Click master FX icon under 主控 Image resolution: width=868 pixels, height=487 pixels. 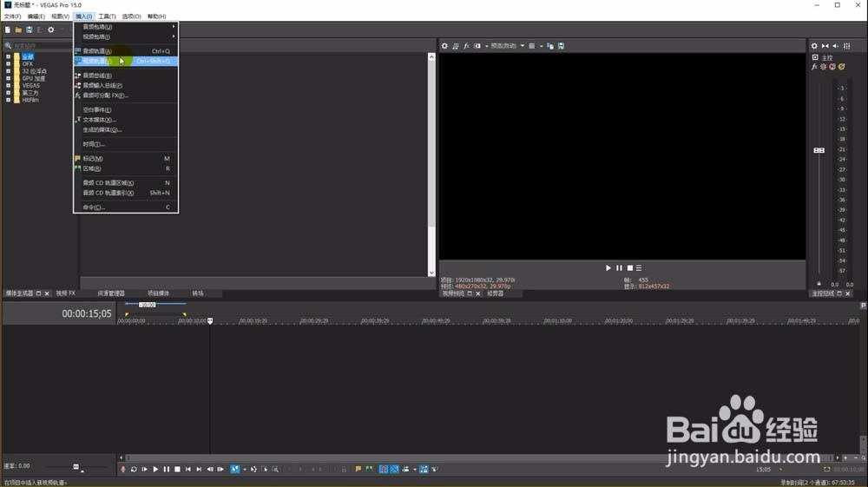(814, 66)
